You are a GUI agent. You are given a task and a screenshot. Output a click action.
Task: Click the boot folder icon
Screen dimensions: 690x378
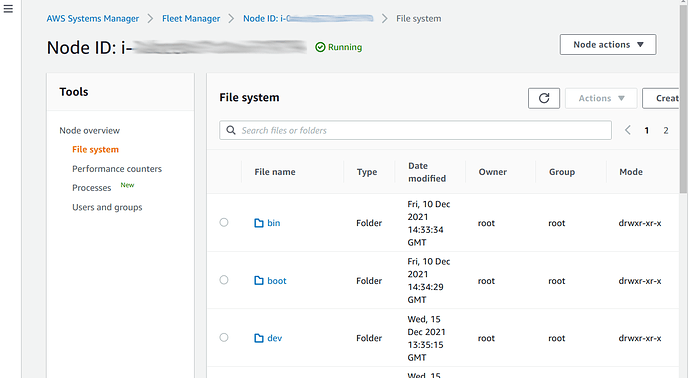(259, 281)
